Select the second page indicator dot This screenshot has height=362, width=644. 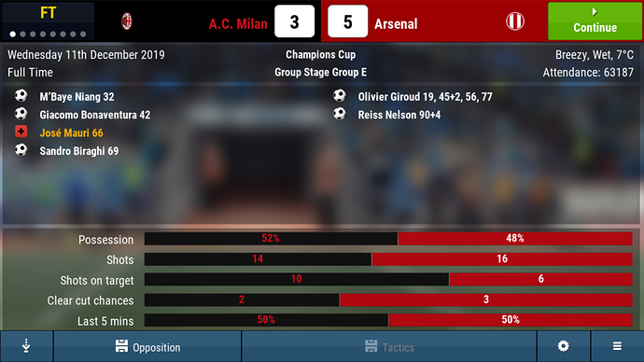coord(22,35)
